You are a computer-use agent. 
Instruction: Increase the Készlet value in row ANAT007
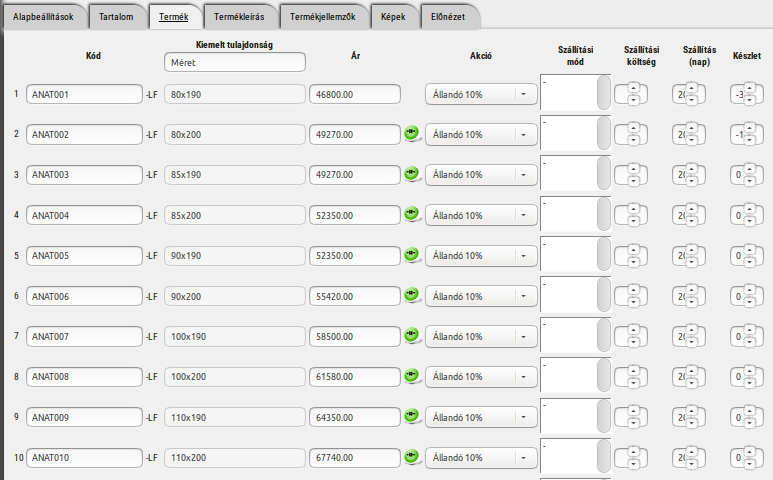point(749,331)
